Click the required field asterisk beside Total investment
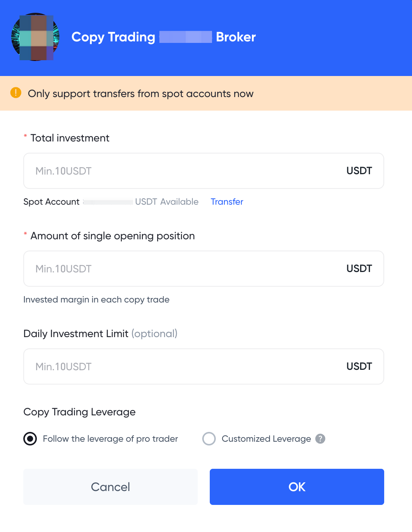This screenshot has width=412, height=532. click(x=25, y=137)
